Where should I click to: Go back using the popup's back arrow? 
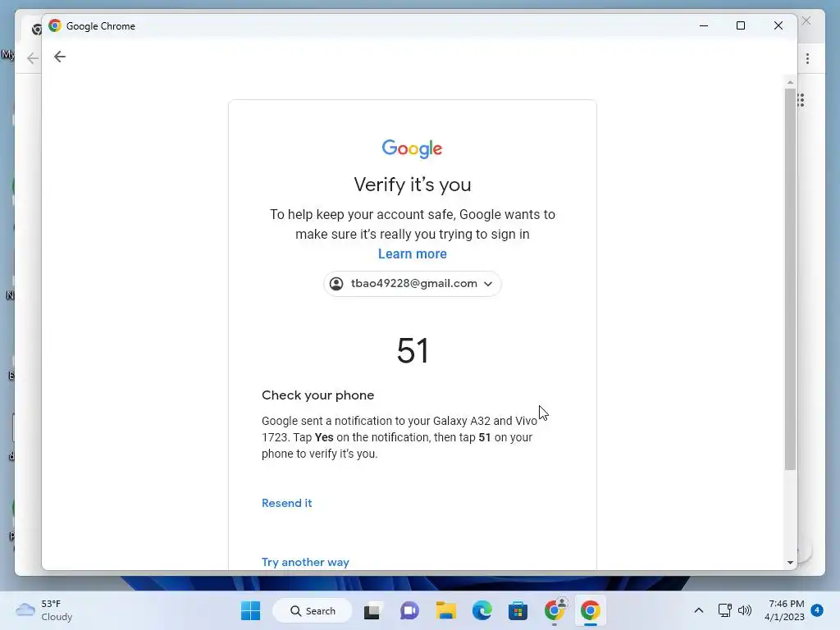59,57
